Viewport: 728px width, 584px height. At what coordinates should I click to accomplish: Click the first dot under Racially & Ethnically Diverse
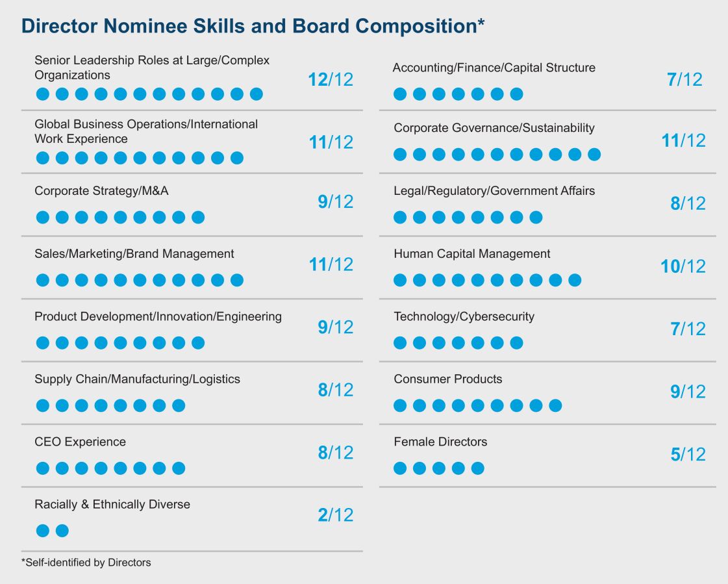(43, 531)
